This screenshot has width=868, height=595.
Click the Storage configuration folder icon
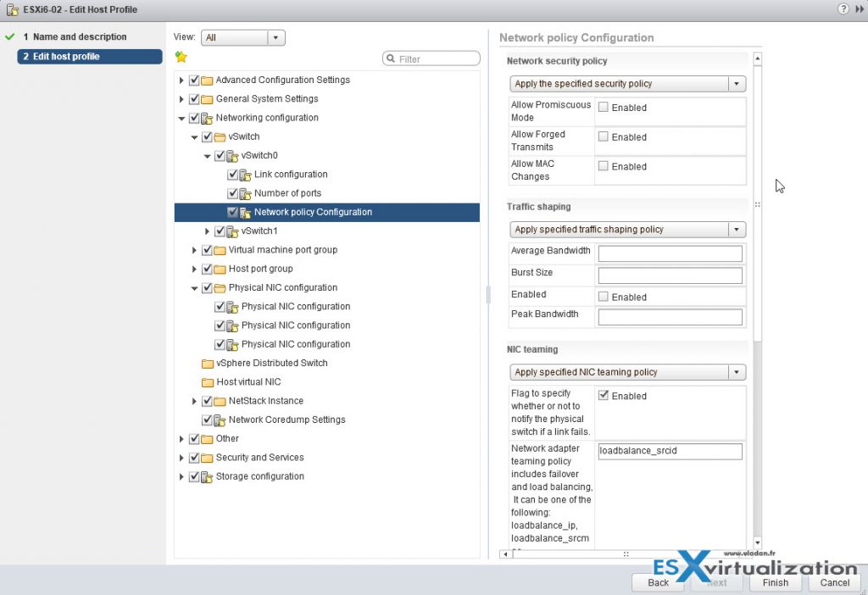(x=208, y=476)
